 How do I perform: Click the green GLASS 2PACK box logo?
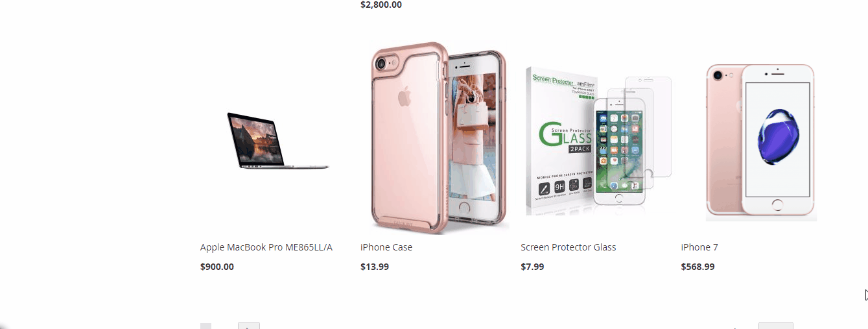pyautogui.click(x=565, y=137)
